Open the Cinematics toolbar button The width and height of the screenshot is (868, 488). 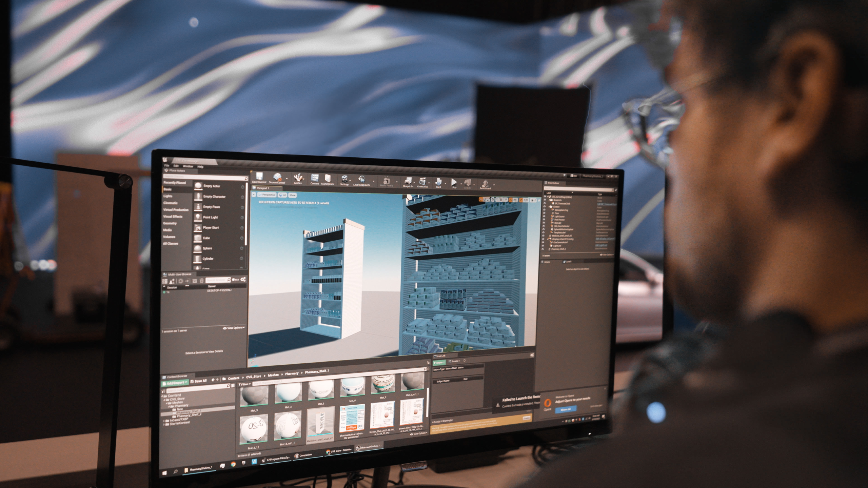click(x=422, y=182)
